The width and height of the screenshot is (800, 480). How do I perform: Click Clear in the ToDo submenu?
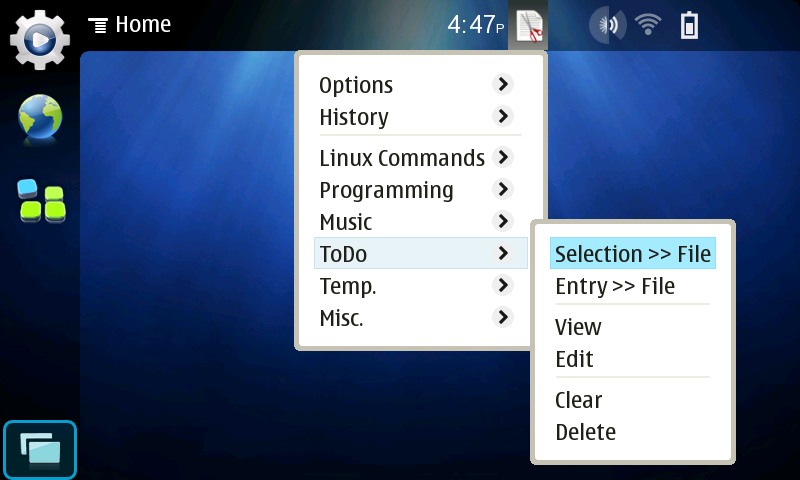click(579, 400)
